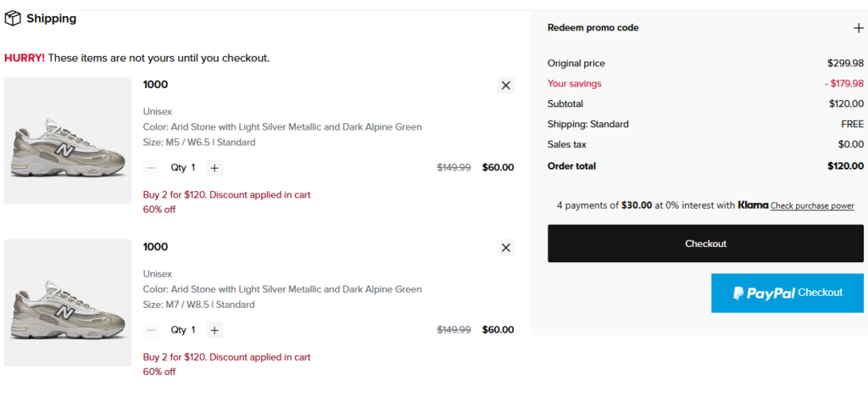Click second Buy 2 for $120 promo text

coord(226,357)
